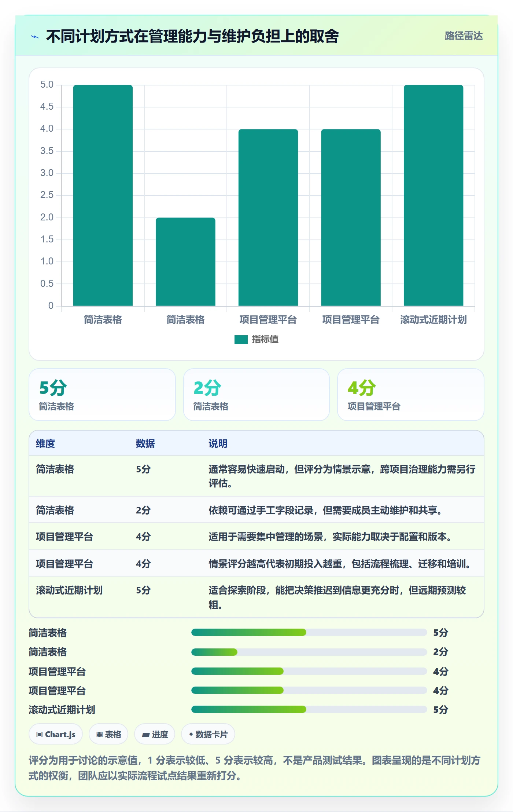
Task: Click the 滚动式近期计划 progress bar
Action: pos(309,709)
